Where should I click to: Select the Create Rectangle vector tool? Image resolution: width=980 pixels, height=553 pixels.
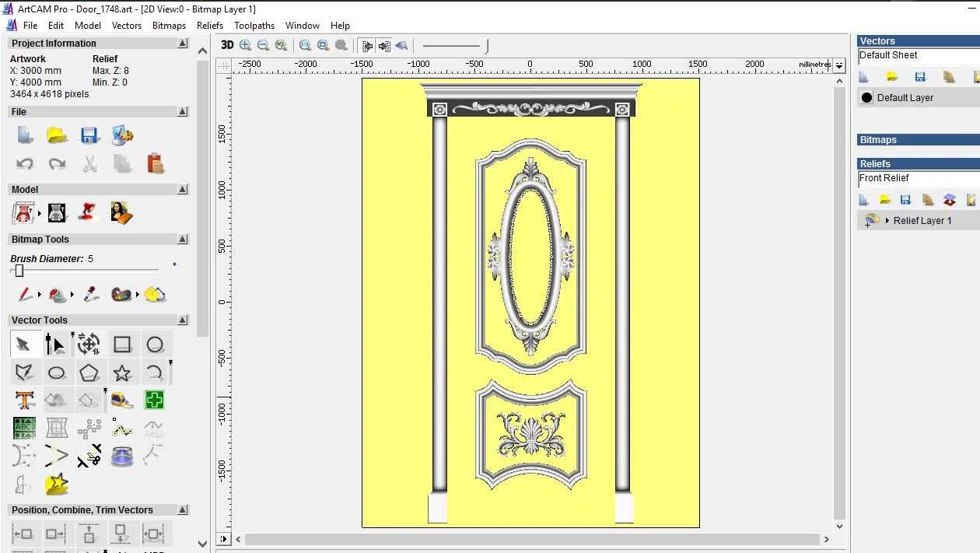(x=122, y=344)
